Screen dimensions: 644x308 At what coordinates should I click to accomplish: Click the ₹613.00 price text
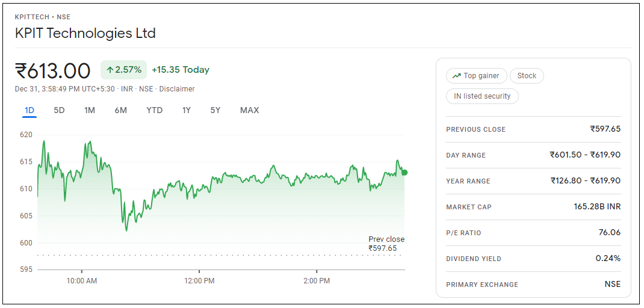(52, 70)
